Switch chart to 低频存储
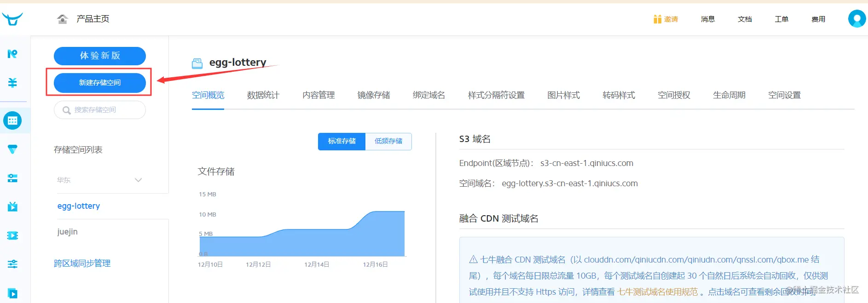868x303 pixels. (388, 141)
